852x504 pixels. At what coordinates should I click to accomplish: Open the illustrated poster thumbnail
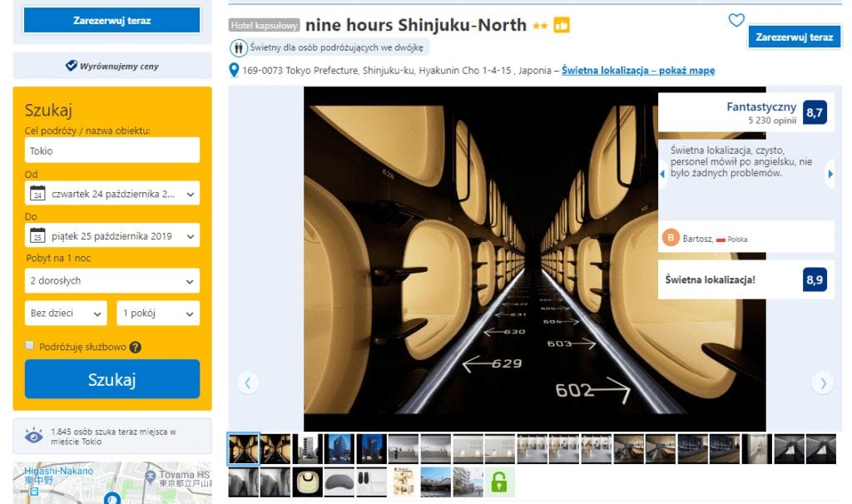(404, 482)
